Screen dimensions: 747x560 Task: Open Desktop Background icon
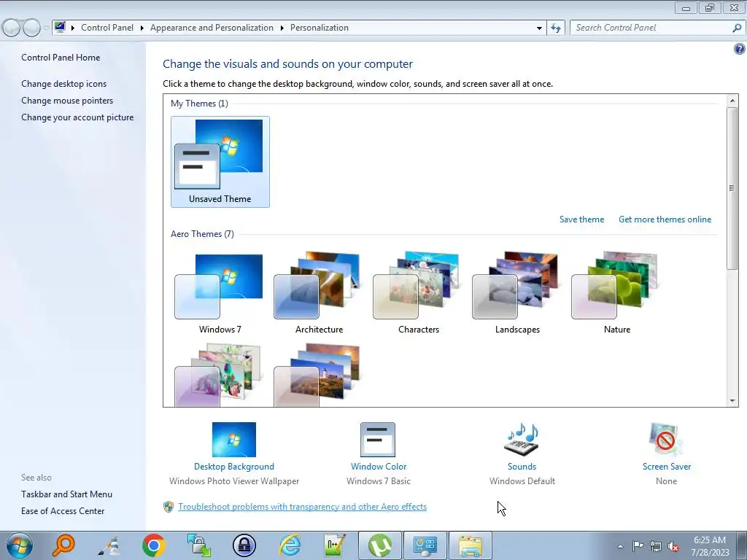234,440
